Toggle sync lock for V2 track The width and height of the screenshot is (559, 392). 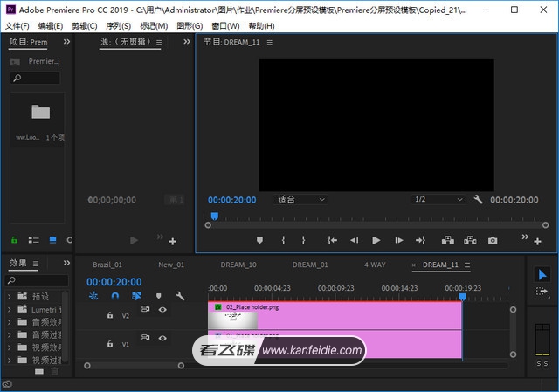pos(146,309)
